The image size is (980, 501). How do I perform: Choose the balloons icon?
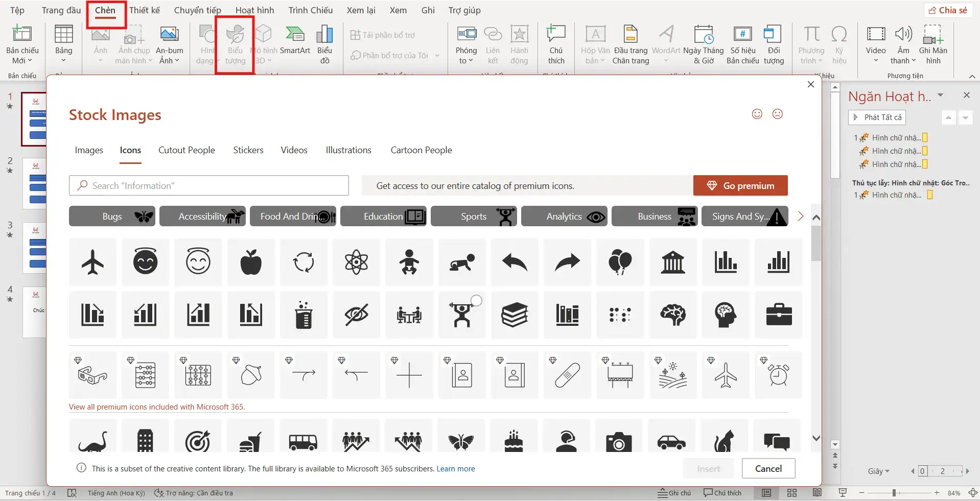click(620, 263)
